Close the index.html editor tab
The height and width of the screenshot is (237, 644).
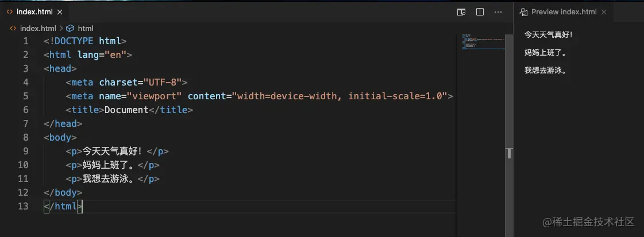pyautogui.click(x=60, y=12)
